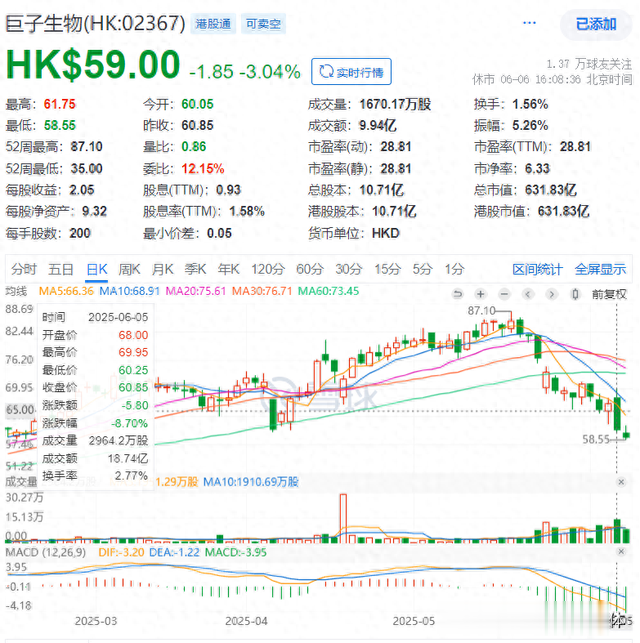The image size is (640, 643).
Task: Click the 收盘价 60.85 row in tooltip
Action: [95, 388]
